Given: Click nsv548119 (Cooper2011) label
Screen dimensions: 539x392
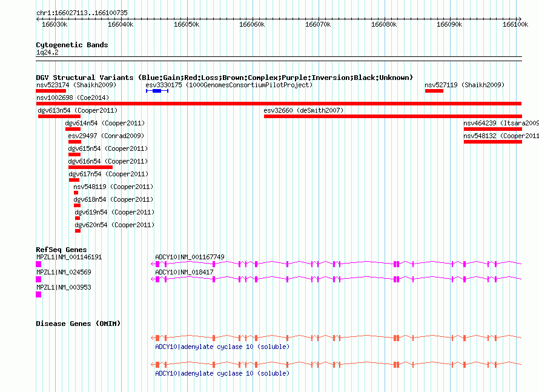Looking at the screenshot, I should click(x=113, y=187).
